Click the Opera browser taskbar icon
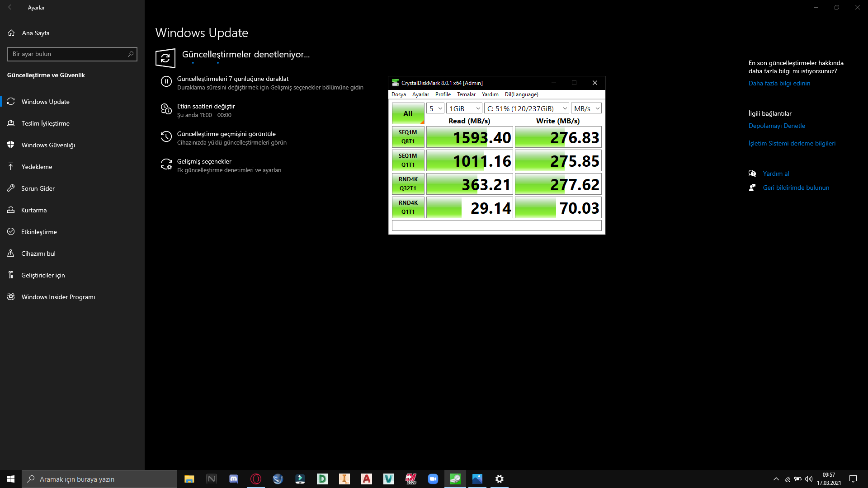Screen dimensions: 868x488 coord(256,479)
